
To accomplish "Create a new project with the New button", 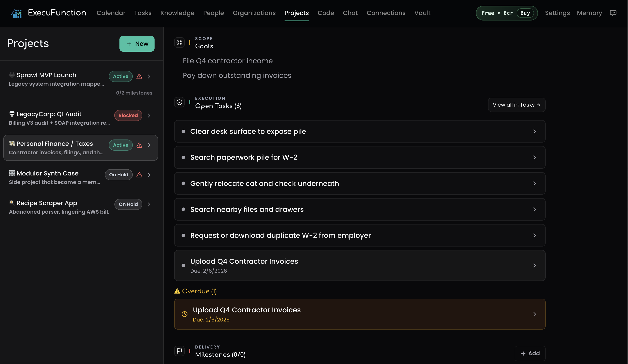I will coord(137,44).
